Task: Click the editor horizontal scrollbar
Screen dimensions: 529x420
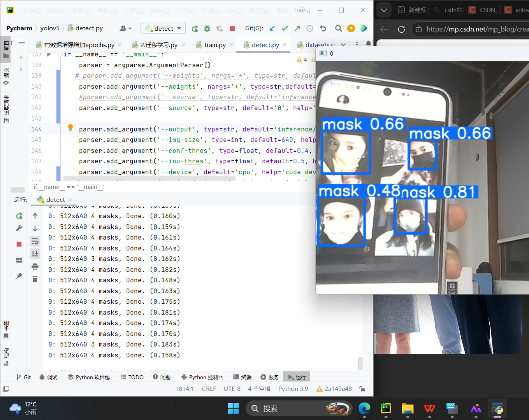Action: pyautogui.click(x=150, y=178)
